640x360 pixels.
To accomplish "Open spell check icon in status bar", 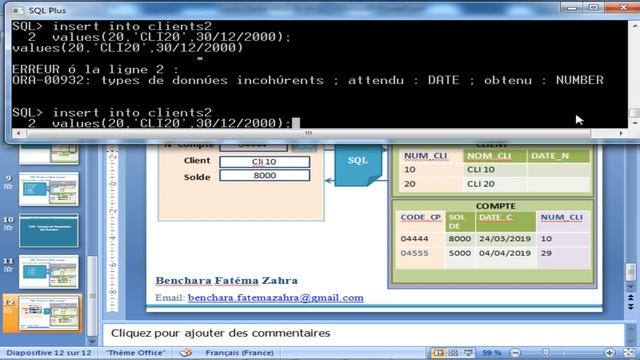I will pos(186,352).
